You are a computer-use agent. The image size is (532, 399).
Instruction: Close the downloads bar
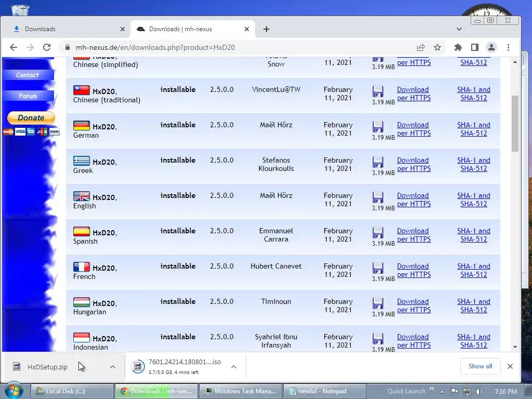click(x=510, y=366)
